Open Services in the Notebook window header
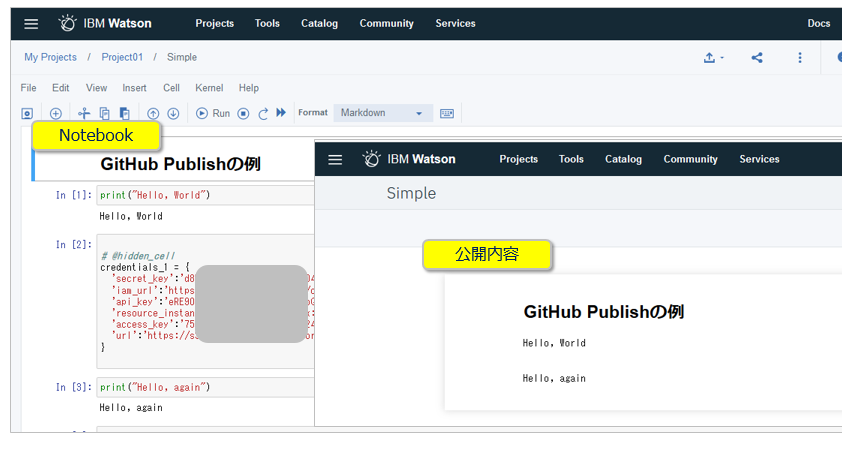The width and height of the screenshot is (842, 451). (455, 23)
